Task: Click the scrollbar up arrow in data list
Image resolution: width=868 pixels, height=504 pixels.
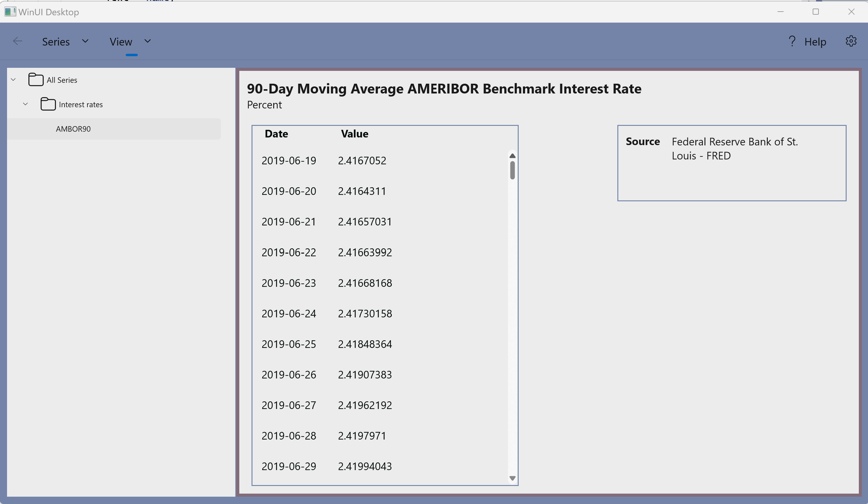Action: point(512,156)
